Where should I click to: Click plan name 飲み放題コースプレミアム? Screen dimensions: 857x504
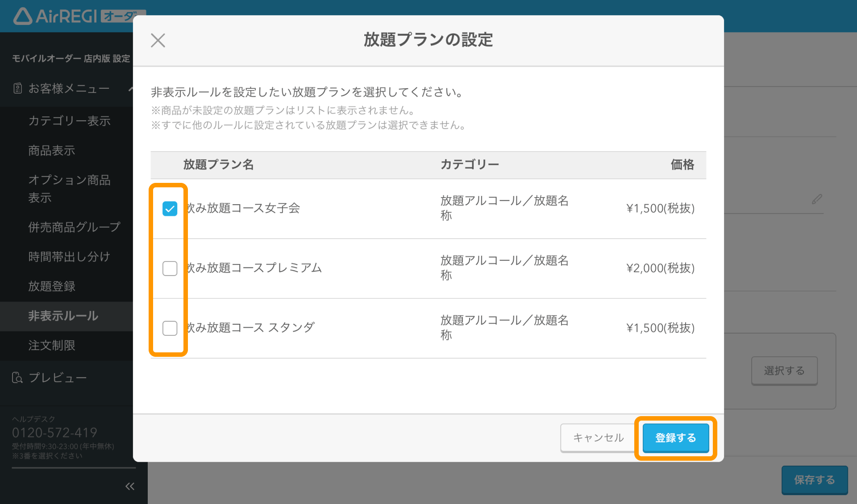pyautogui.click(x=254, y=268)
